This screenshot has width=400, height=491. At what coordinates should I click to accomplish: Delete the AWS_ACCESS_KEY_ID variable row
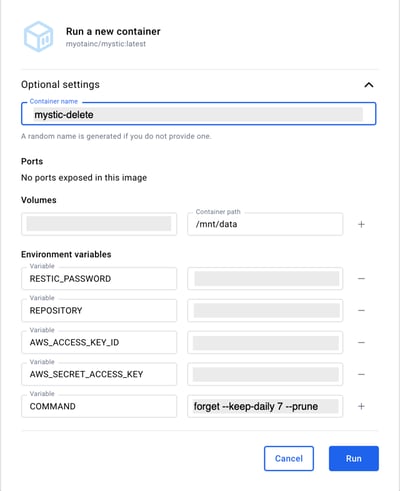tap(361, 342)
